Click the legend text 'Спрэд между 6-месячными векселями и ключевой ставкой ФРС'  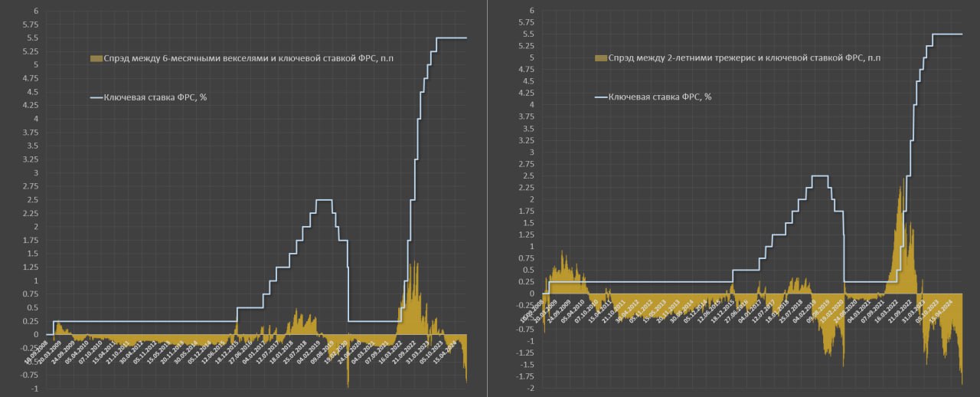[x=239, y=58]
